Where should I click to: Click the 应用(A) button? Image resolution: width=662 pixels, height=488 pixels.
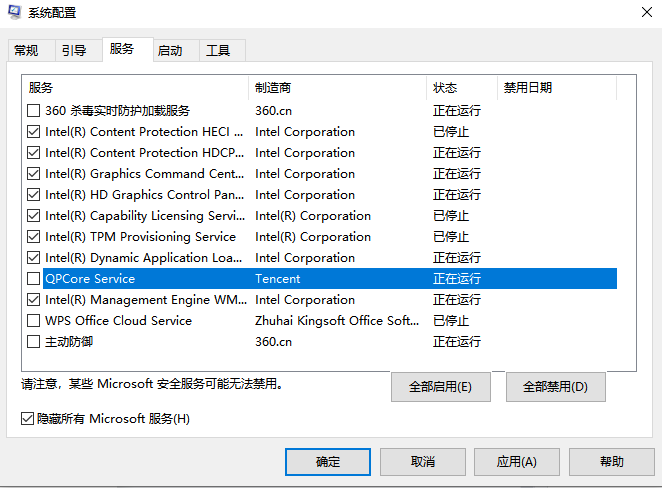point(517,461)
